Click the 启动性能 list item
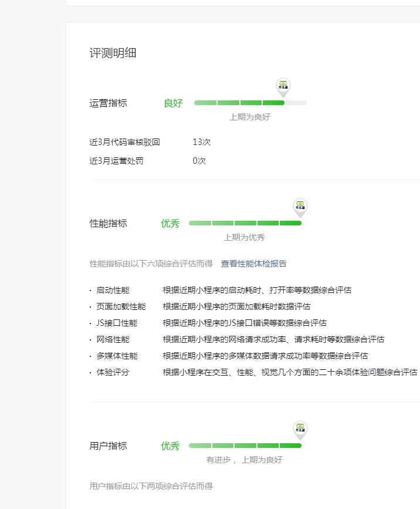420x509 pixels. coord(113,290)
